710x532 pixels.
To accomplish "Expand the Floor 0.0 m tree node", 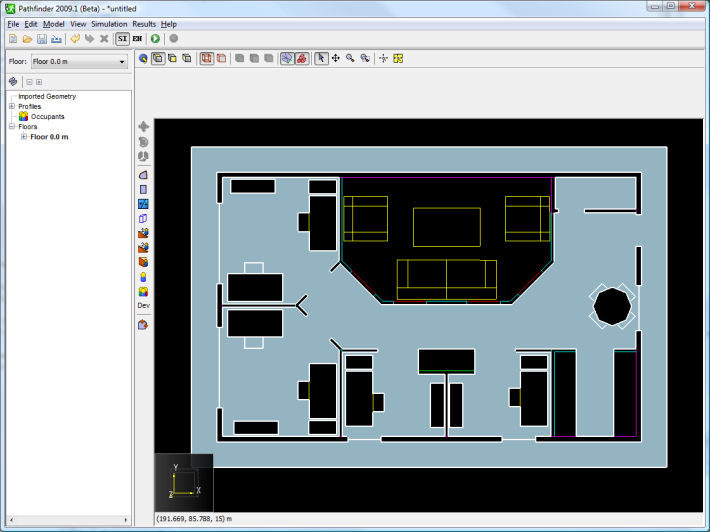I will click(x=24, y=137).
